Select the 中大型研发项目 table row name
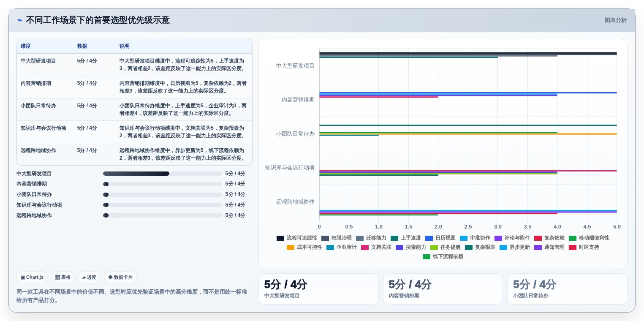Image resolution: width=644 pixels, height=321 pixels. (x=38, y=61)
